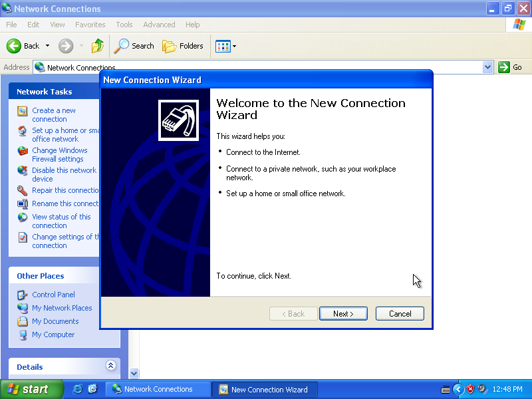
Task: Click the Control Panel icon in Other Places
Action: [x=23, y=295]
